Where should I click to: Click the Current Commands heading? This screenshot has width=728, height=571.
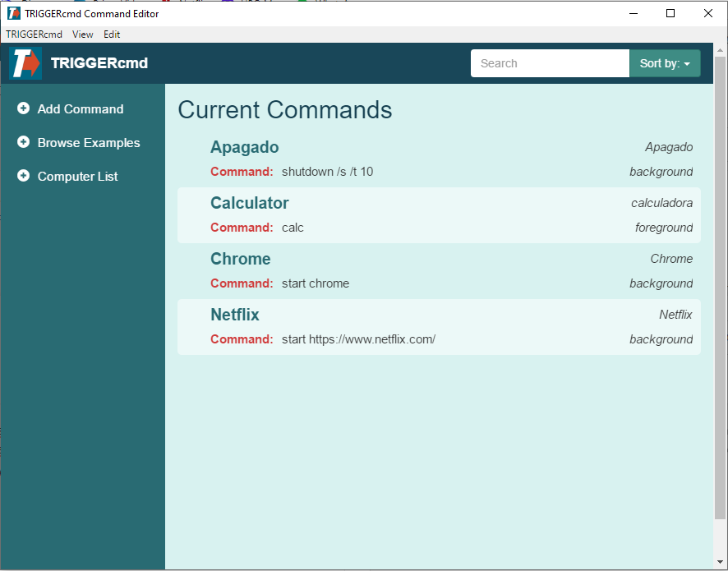coord(285,109)
